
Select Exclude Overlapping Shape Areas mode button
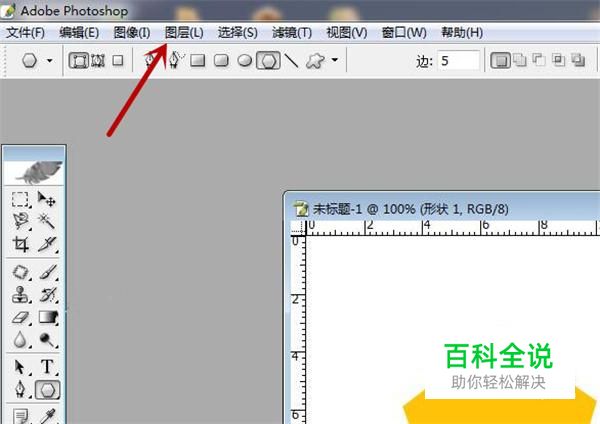[578, 60]
